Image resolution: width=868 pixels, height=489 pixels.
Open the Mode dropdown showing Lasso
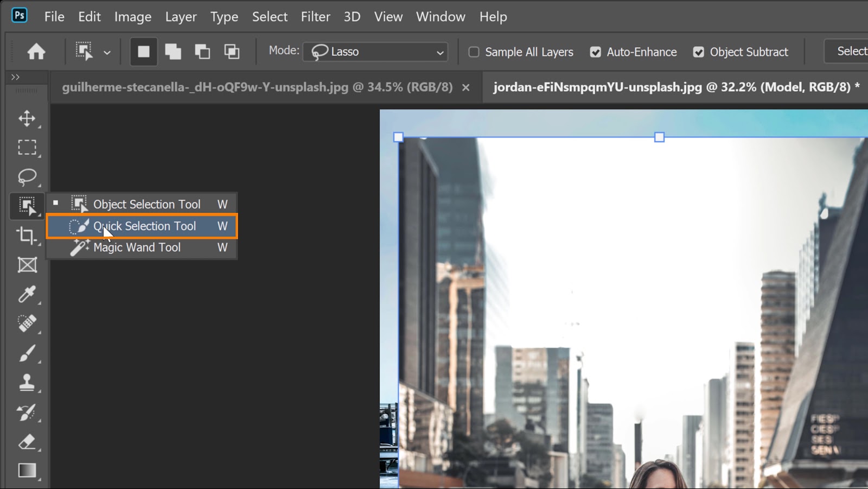coord(375,52)
